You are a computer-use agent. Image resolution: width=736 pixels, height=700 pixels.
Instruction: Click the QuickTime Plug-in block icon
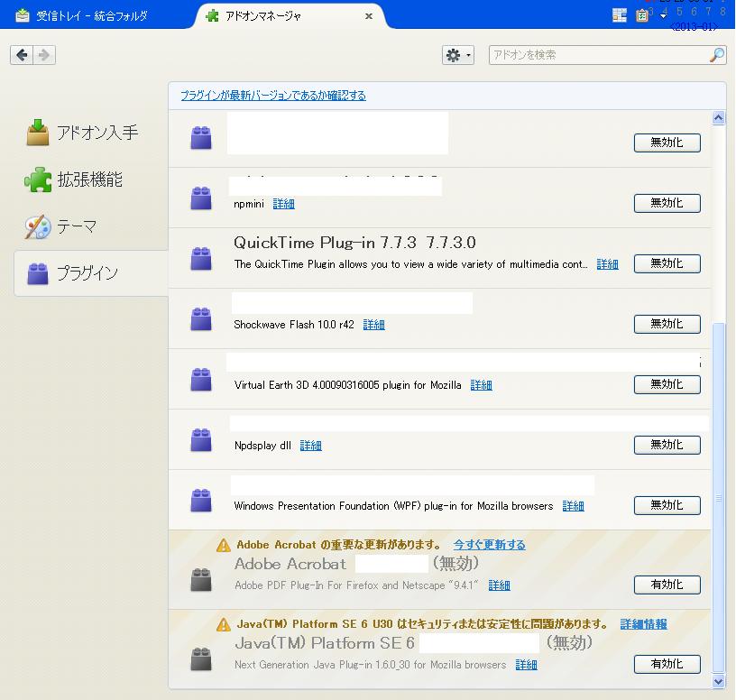201,258
